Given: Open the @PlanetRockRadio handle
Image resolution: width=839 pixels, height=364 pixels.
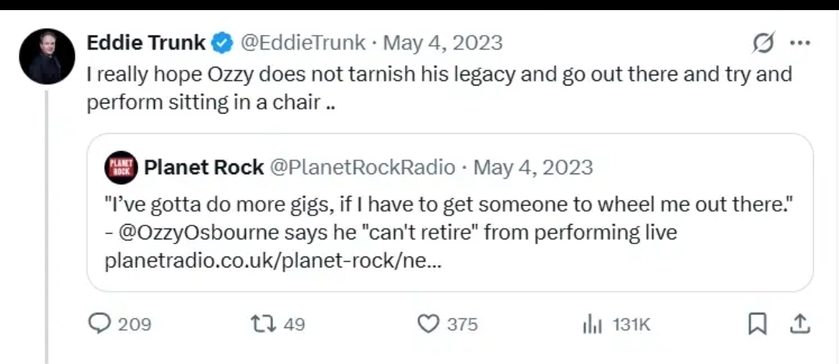Looking at the screenshot, I should (x=362, y=168).
